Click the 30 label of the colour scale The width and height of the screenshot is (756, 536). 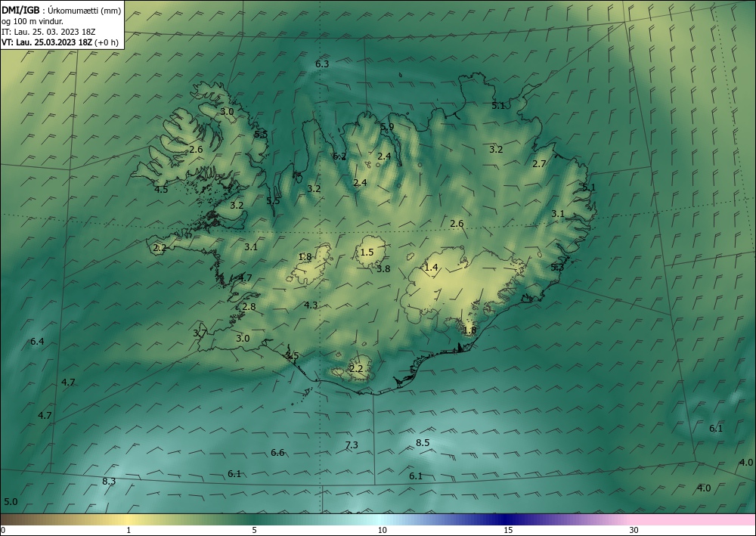[x=634, y=530]
